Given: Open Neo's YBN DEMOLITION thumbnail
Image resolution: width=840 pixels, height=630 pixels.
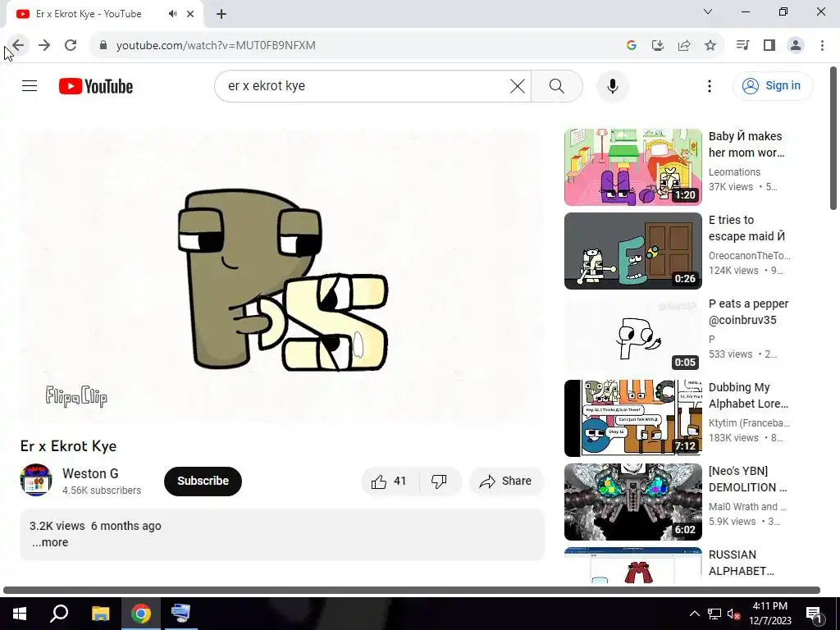Looking at the screenshot, I should pos(632,502).
